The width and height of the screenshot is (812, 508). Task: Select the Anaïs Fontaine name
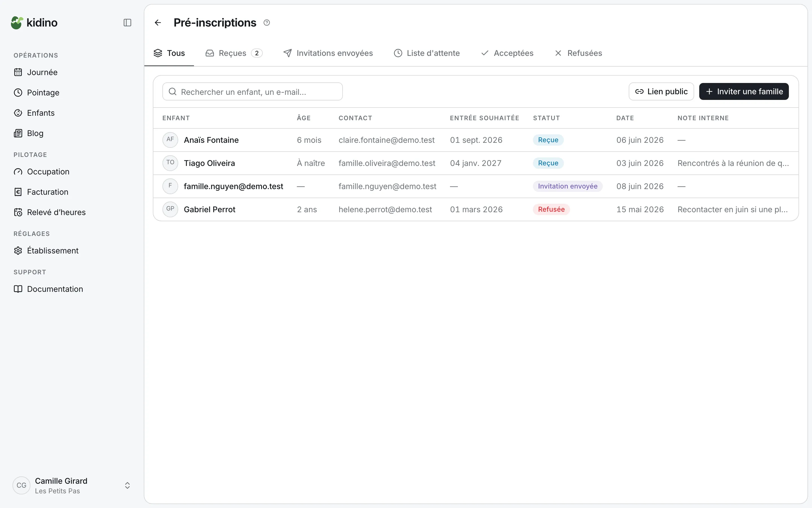[x=211, y=140]
